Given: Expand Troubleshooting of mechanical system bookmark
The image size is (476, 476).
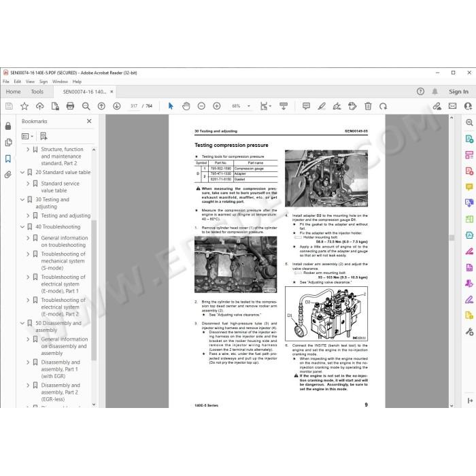Looking at the screenshot, I should (x=28, y=254).
